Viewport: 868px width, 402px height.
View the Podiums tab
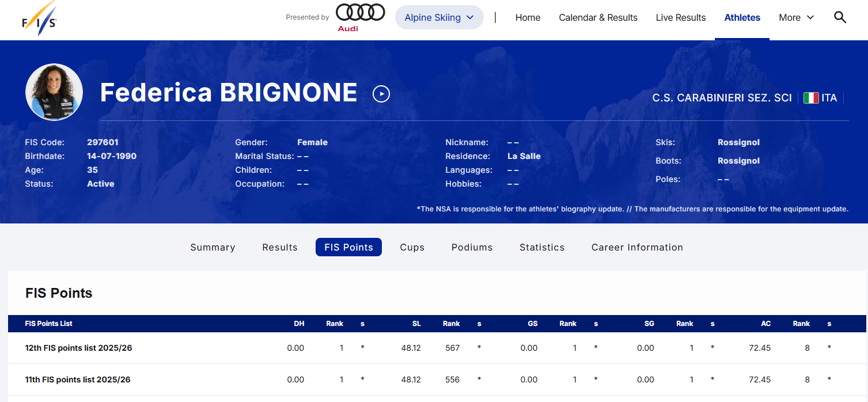(x=472, y=247)
